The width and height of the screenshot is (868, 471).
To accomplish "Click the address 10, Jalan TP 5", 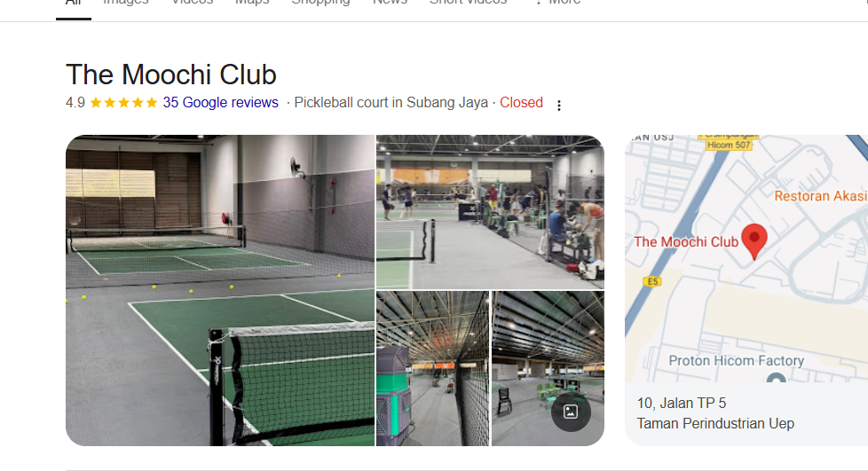I will tap(682, 403).
